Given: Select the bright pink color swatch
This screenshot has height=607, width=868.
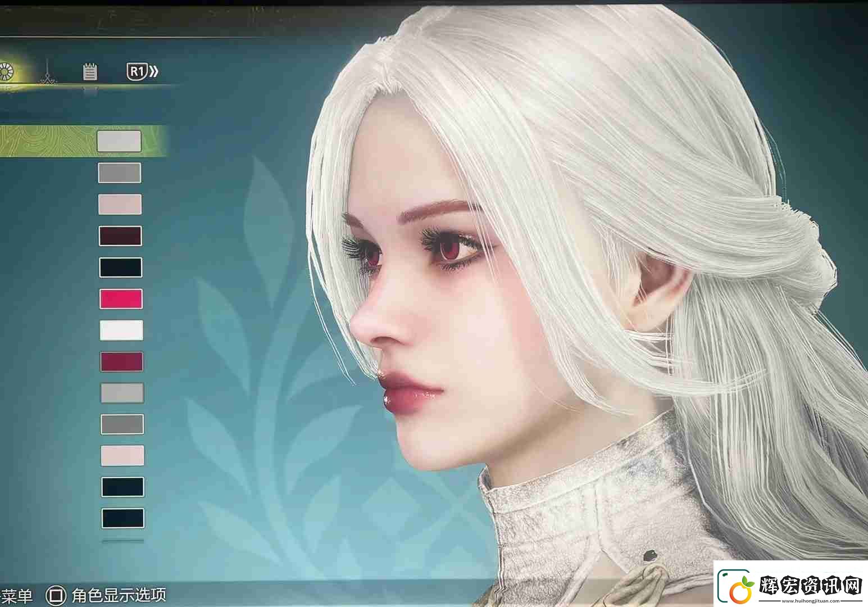Looking at the screenshot, I should click(x=121, y=299).
